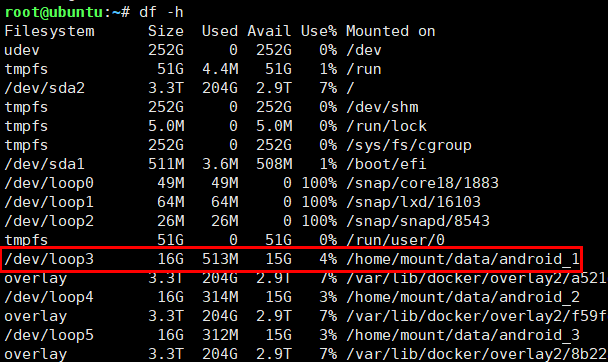The image size is (608, 362).
Task: Click the '/home/mount/data/android_3' mount path
Action: point(463,335)
